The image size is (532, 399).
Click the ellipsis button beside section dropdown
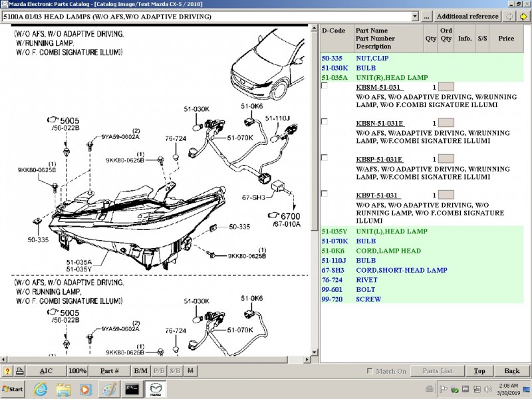pos(427,16)
